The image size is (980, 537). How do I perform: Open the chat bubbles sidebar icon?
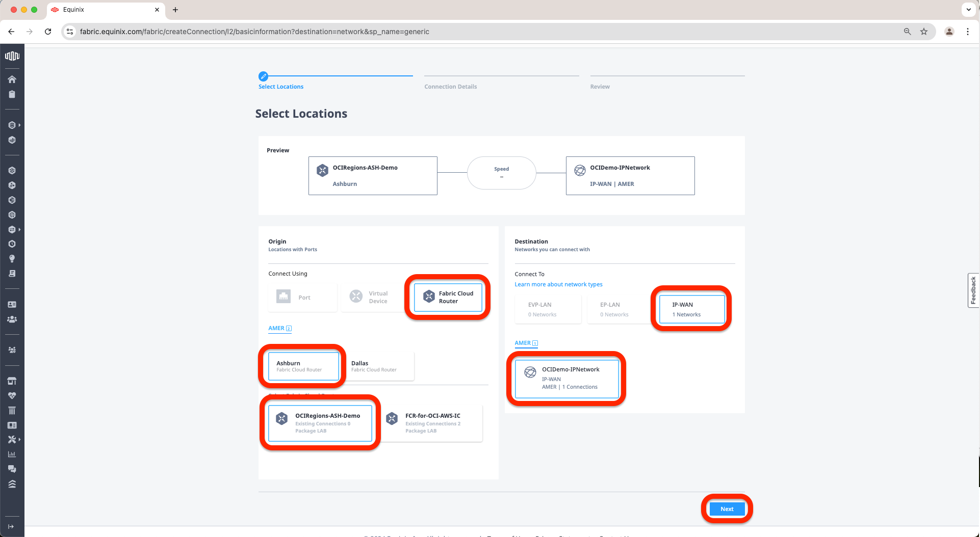coord(12,469)
